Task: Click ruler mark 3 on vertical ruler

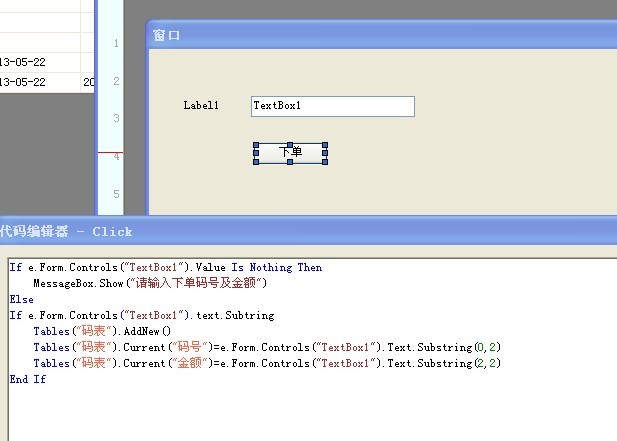Action: pyautogui.click(x=116, y=118)
